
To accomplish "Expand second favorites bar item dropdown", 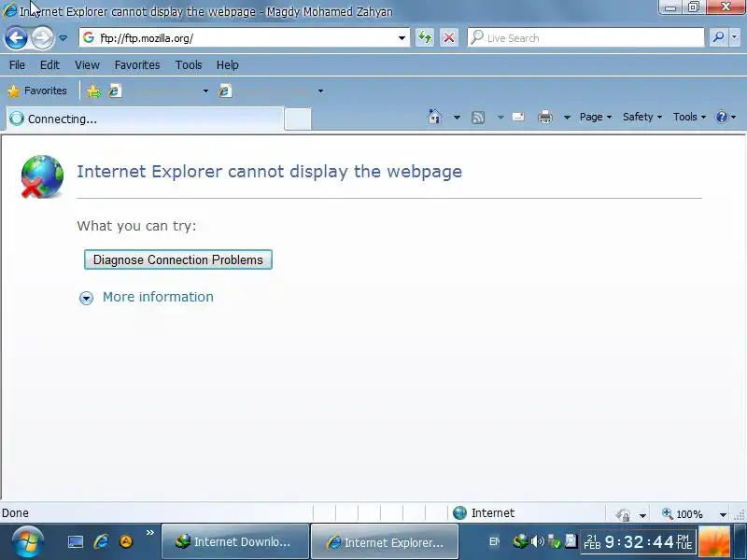I will pos(320,91).
